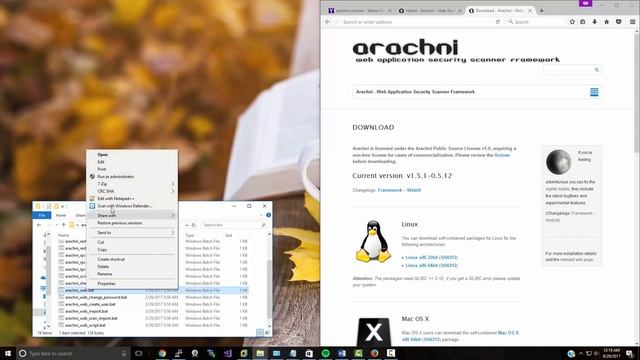
Task: Refresh the Explorer folder view
Action: (x=194, y=225)
